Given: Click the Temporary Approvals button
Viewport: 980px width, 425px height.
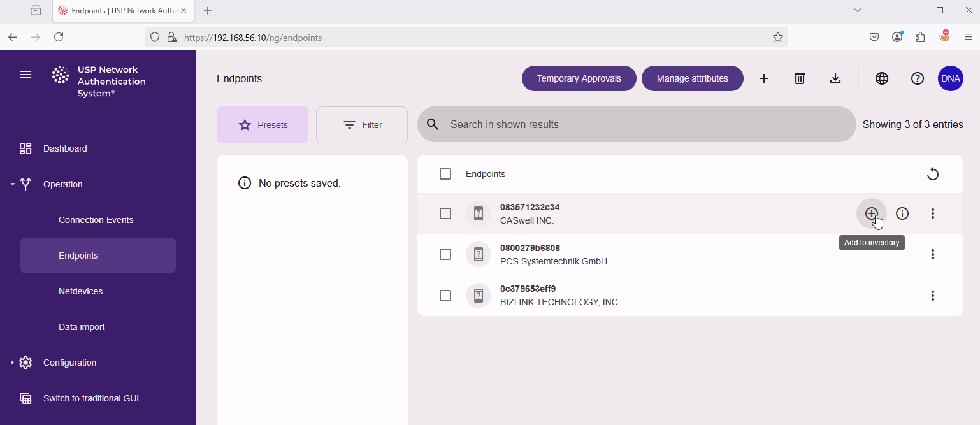Looking at the screenshot, I should (x=579, y=78).
